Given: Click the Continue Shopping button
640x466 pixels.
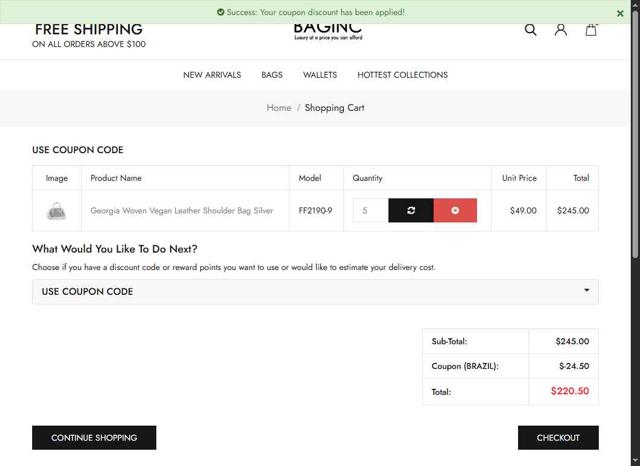Looking at the screenshot, I should 94,437.
